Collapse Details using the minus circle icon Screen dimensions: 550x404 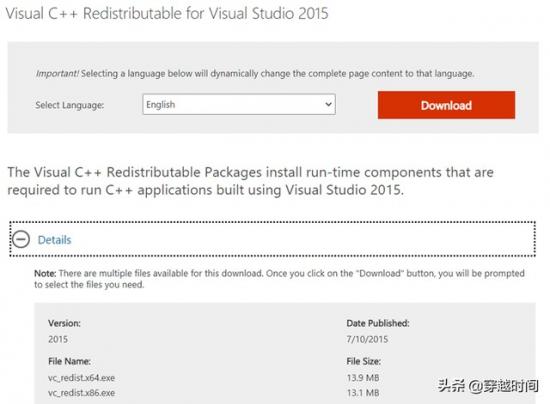coord(21,240)
